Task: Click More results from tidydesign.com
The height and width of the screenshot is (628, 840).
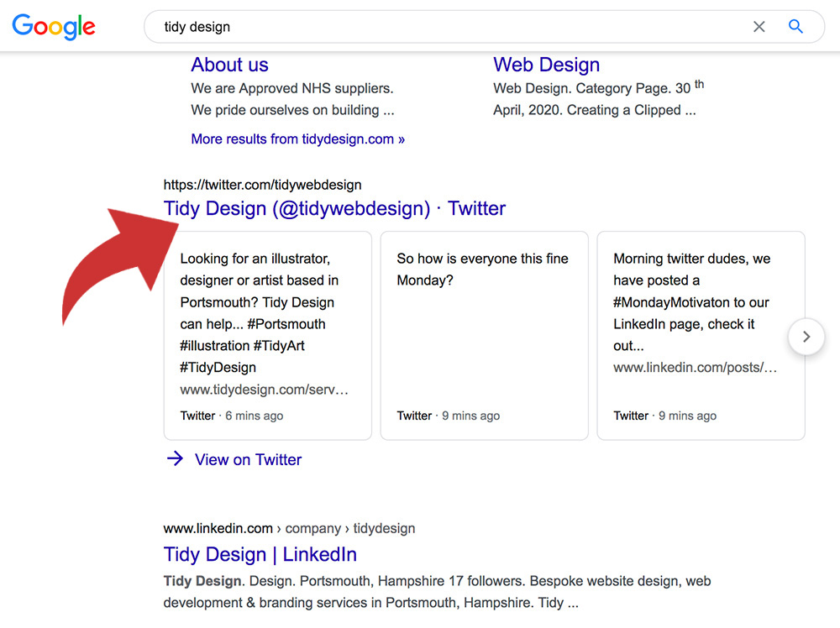Action: coord(298,139)
